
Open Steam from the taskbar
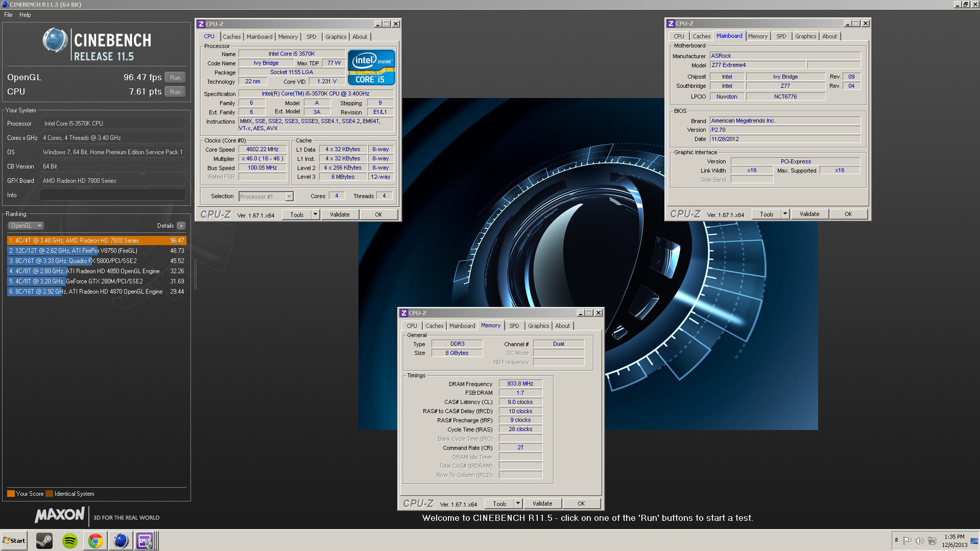[x=44, y=540]
